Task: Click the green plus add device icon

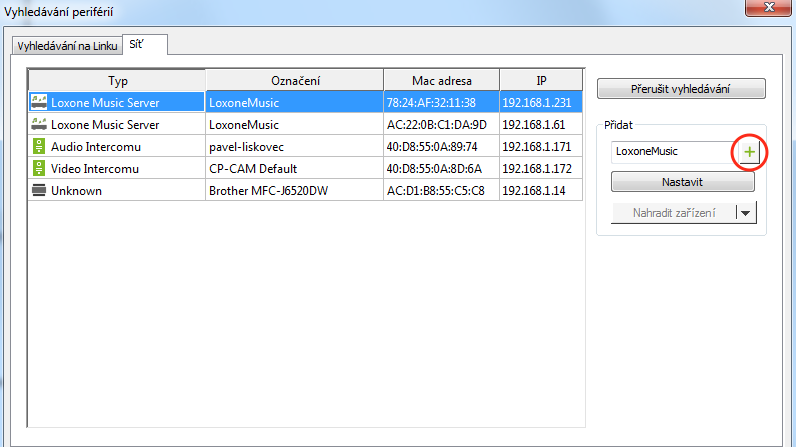Action: tap(749, 152)
